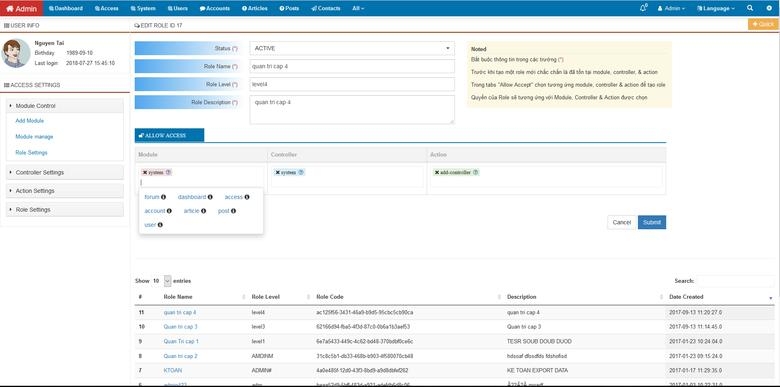This screenshot has width=780, height=387.
Task: Choose account from module suggestions
Action: coord(155,211)
